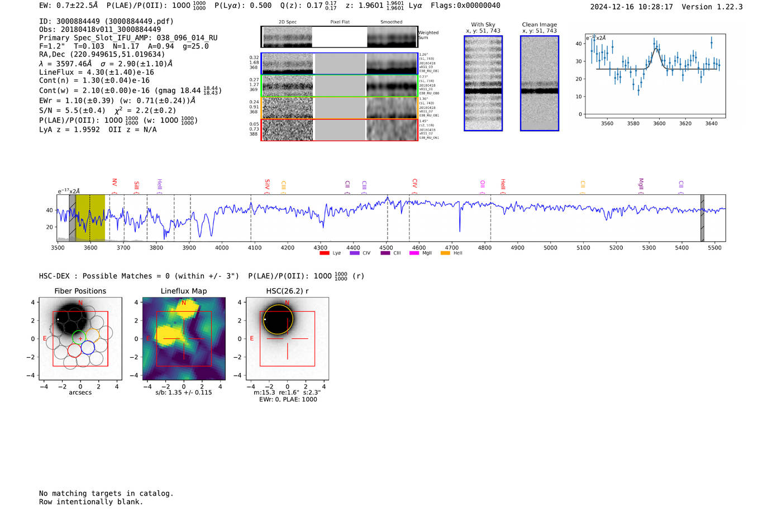This screenshot has height=532, width=782.
Task: Click the LineFlux = 4.30(±1.40)e-16 line
Action: click(x=97, y=72)
